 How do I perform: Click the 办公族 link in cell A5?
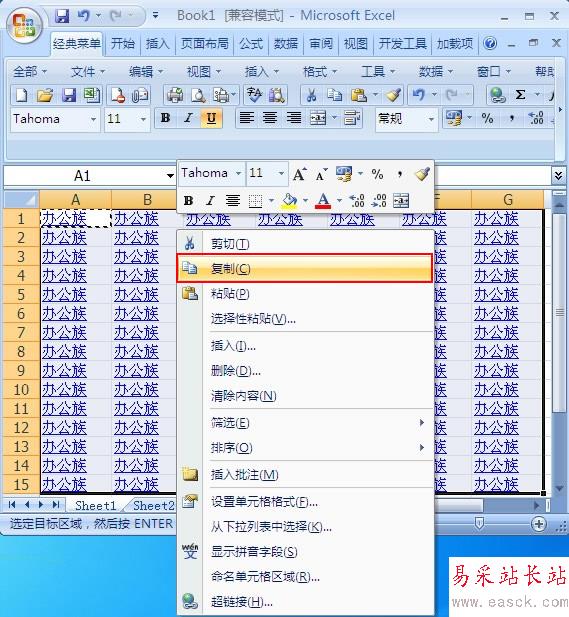[64, 295]
